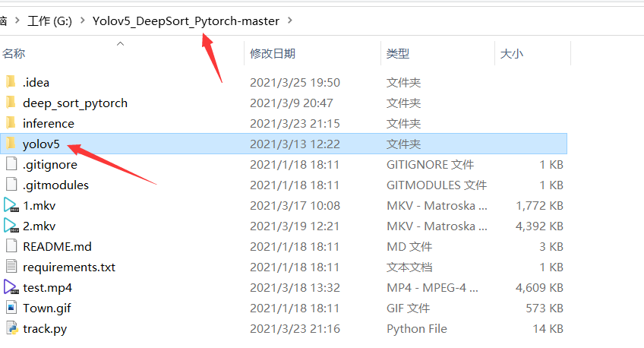The width and height of the screenshot is (644, 348).
Task: Select the test.mp4 file name
Action: 47,288
